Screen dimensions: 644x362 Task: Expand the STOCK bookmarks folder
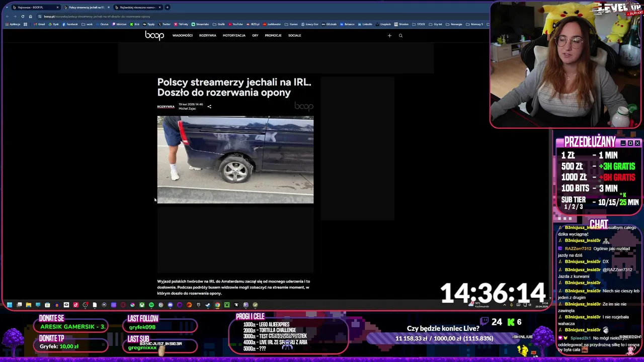coord(419,24)
